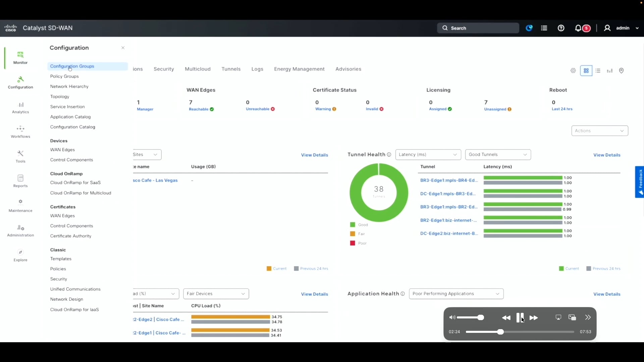Open the Workflows sidebar section
The width and height of the screenshot is (644, 362).
20,132
